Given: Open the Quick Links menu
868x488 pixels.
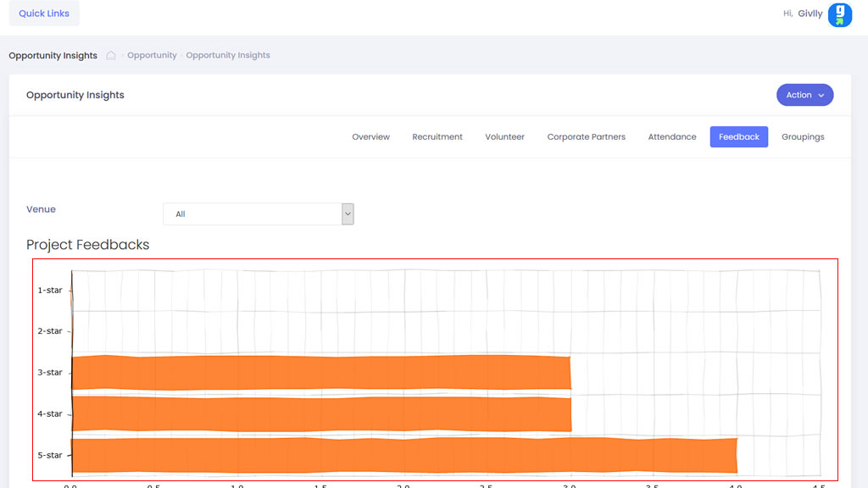Looking at the screenshot, I should [x=44, y=14].
